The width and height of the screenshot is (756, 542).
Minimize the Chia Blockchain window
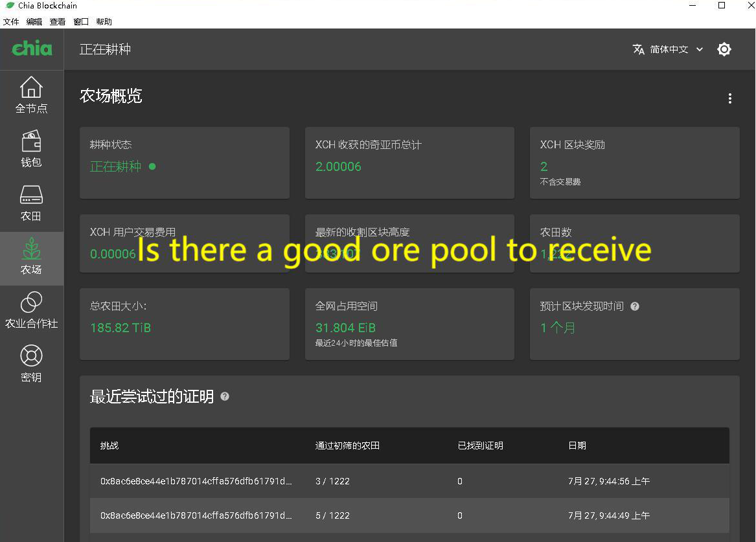pyautogui.click(x=693, y=5)
